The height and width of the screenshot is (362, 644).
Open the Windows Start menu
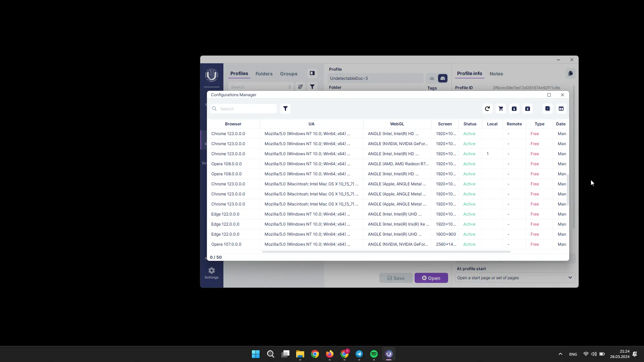pyautogui.click(x=256, y=354)
